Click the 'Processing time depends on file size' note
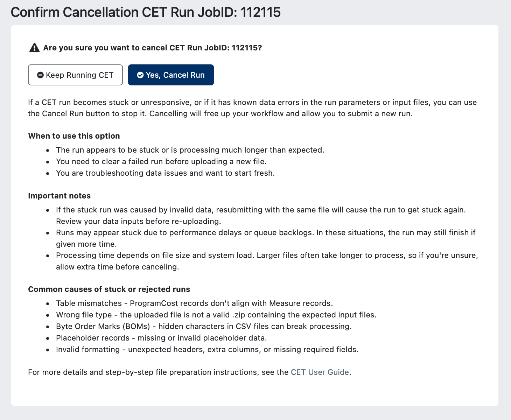The width and height of the screenshot is (511, 420). click(x=267, y=261)
